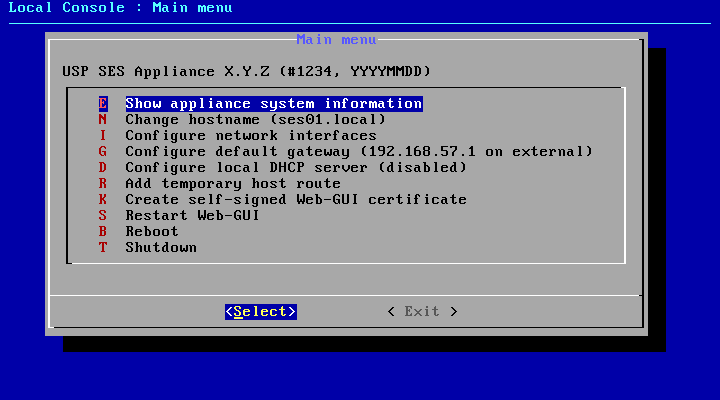Open Configure default gateway entry
Viewport: 720px width, 400px height.
coord(358,152)
